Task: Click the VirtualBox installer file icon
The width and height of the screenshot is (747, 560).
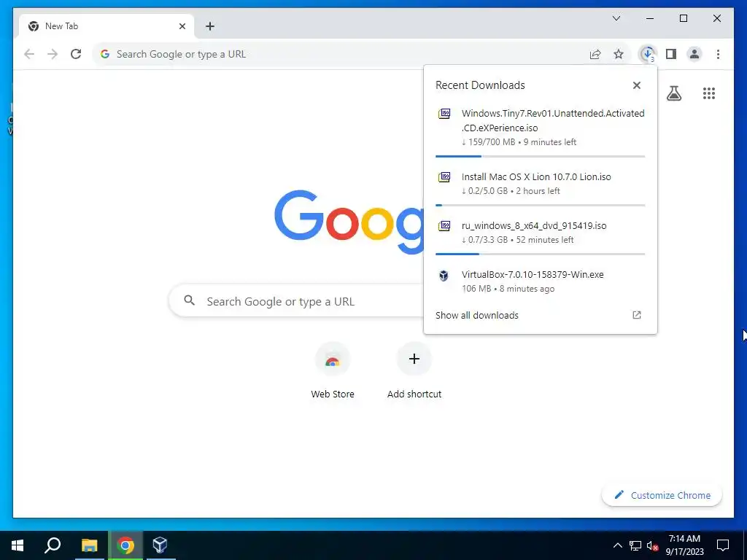Action: tap(444, 275)
